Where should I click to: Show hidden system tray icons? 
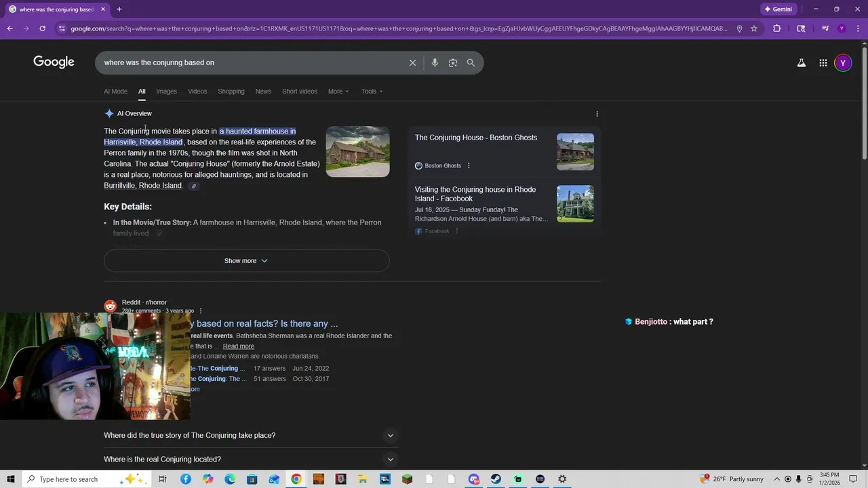[x=777, y=479]
